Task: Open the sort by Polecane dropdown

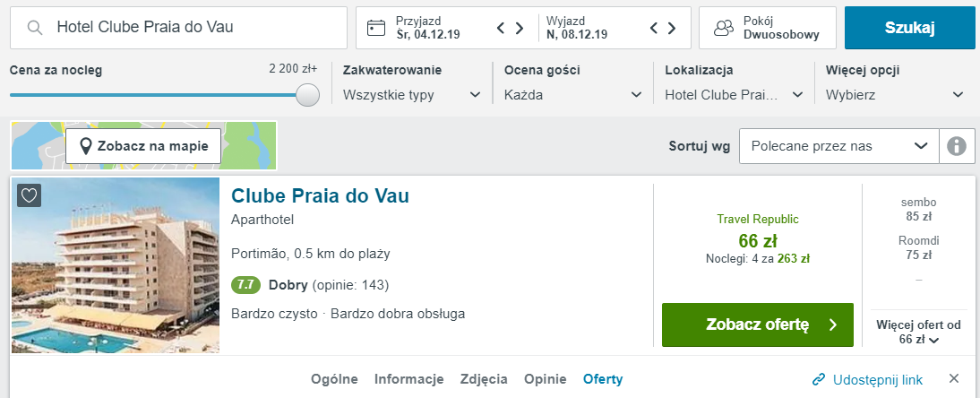Action: 838,146
